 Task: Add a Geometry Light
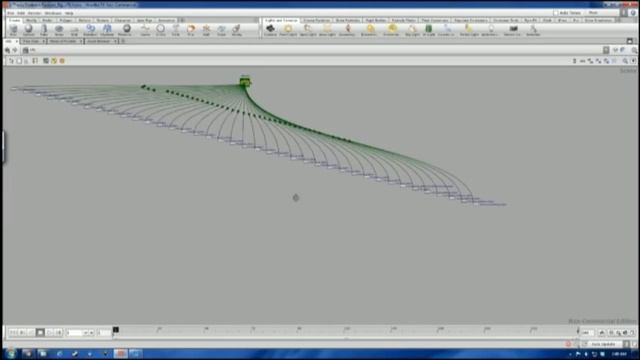(347, 30)
